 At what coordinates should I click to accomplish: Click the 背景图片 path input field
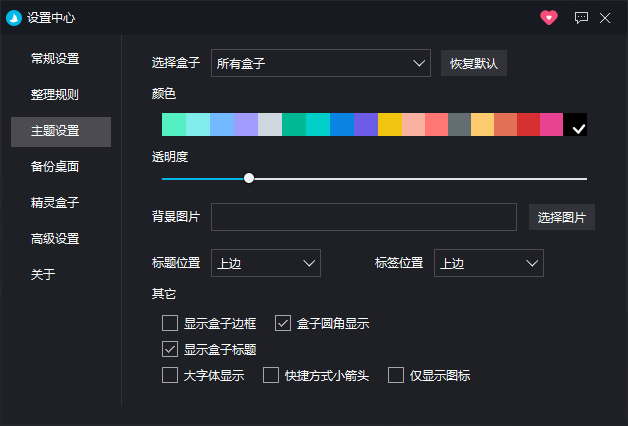pos(363,217)
